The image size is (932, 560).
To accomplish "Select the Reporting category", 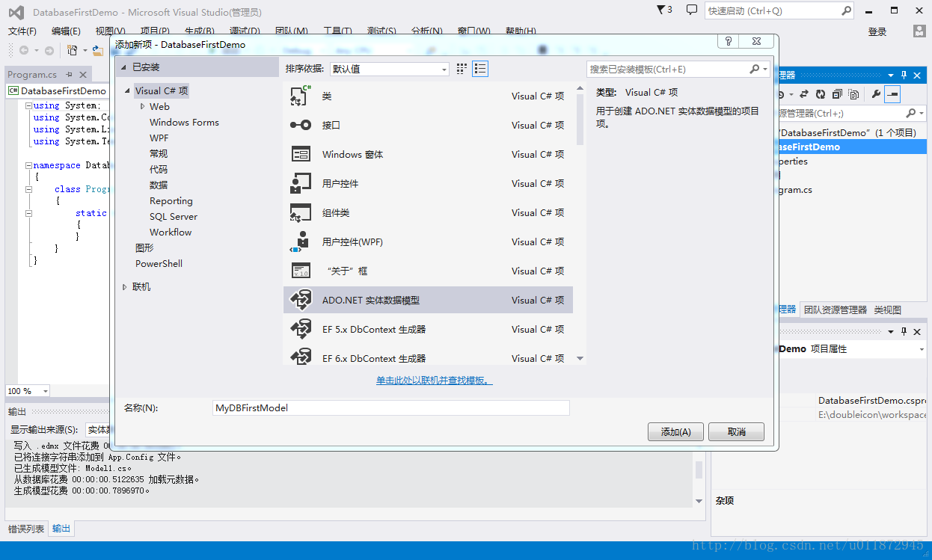I will click(x=171, y=201).
